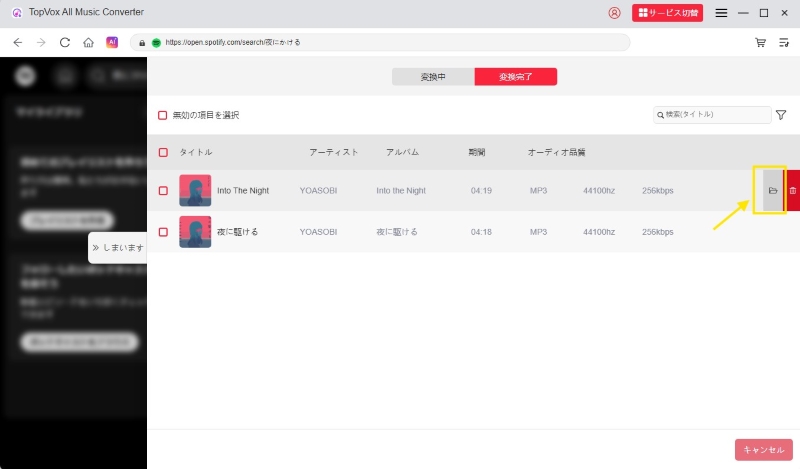Collapse the panel with しまいます

[118, 248]
